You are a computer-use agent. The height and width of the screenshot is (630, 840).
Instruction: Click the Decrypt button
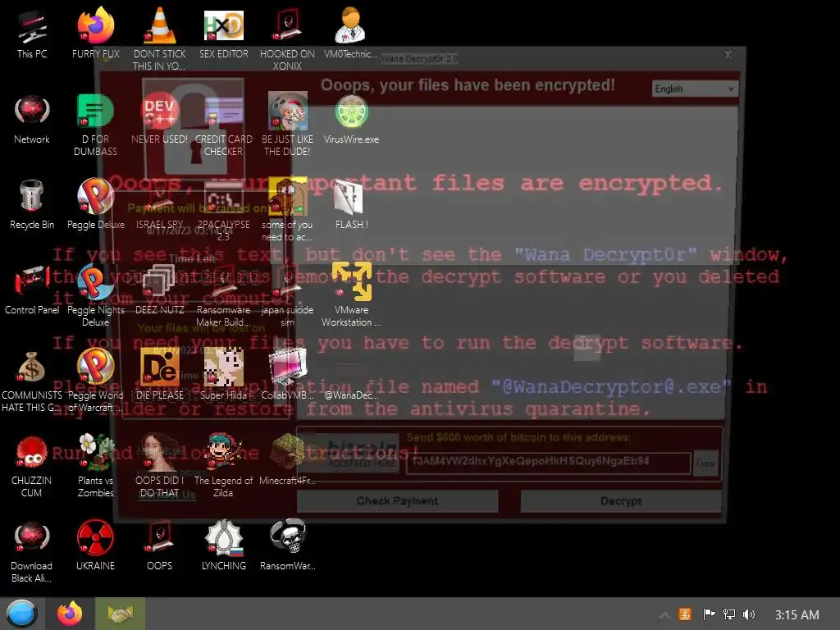click(621, 501)
